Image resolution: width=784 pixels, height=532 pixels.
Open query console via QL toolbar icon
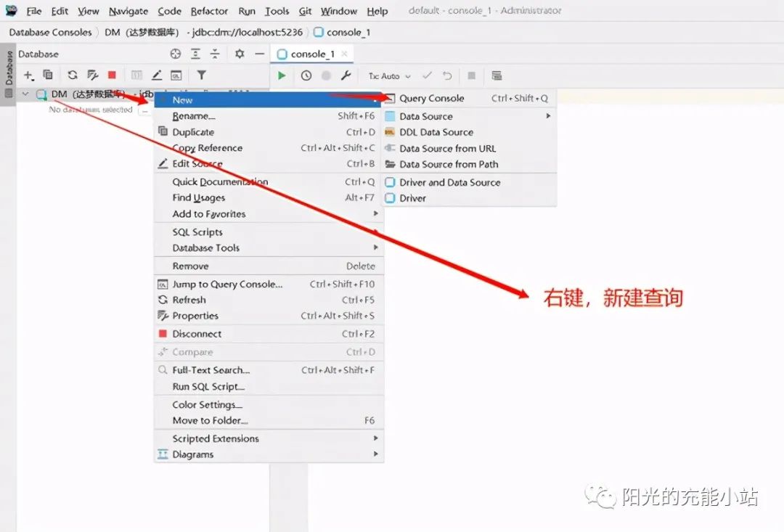176,75
